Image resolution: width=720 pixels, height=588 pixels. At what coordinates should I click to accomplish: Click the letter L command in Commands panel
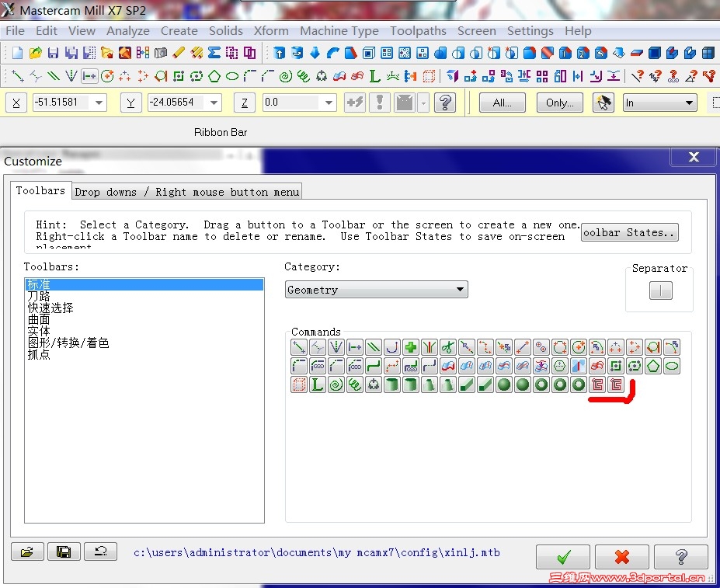pyautogui.click(x=318, y=384)
